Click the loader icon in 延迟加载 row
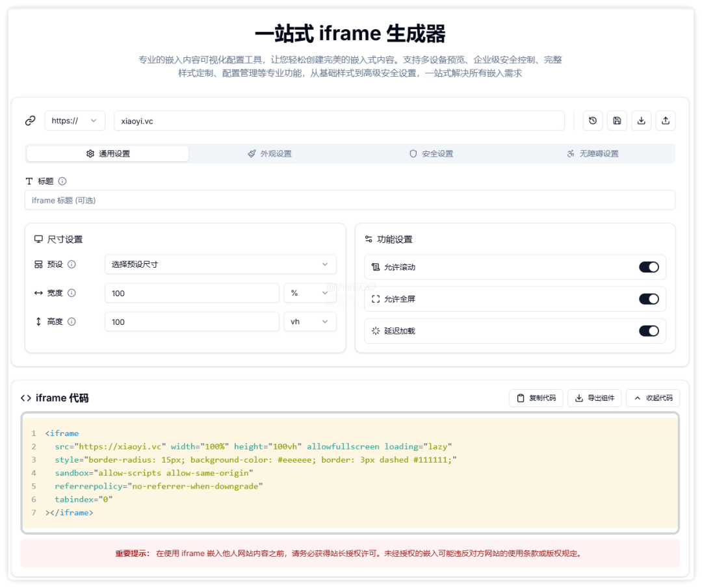This screenshot has height=588, width=702. 376,331
